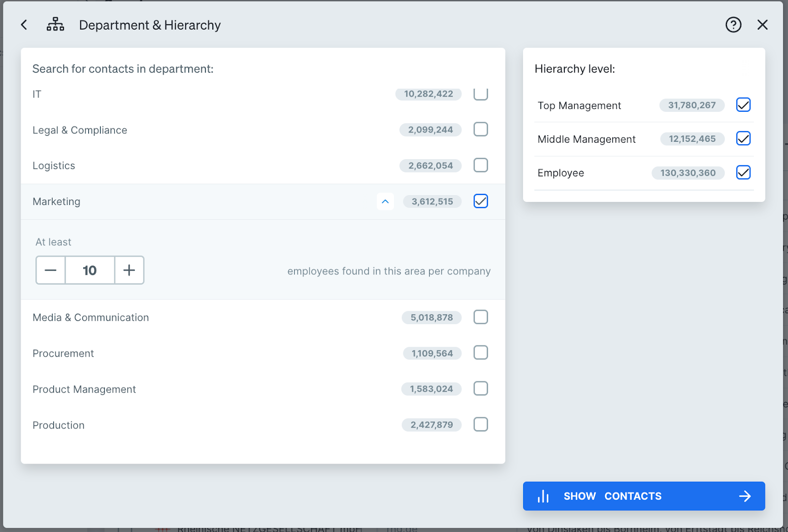
Task: Increase minimum employees with plus button
Action: point(129,270)
